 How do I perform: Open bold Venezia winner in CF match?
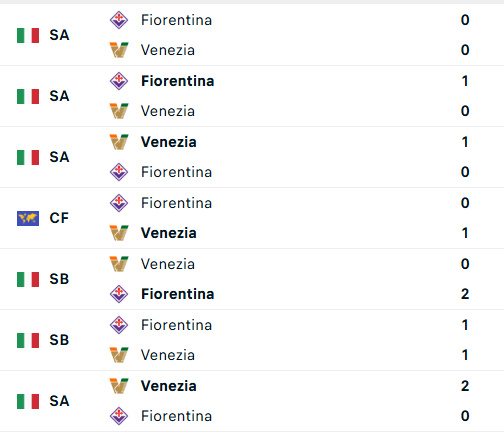coord(169,233)
